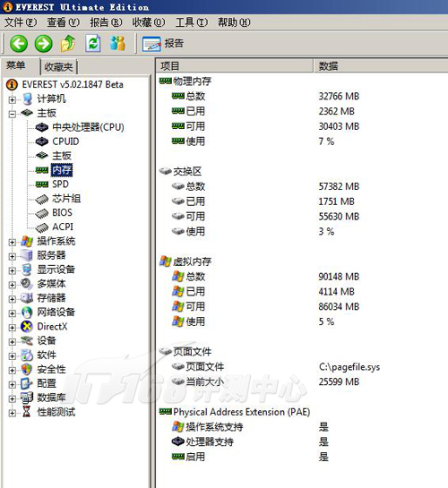
Task: Click the green Back arrow toolbar icon
Action: pyautogui.click(x=19, y=43)
